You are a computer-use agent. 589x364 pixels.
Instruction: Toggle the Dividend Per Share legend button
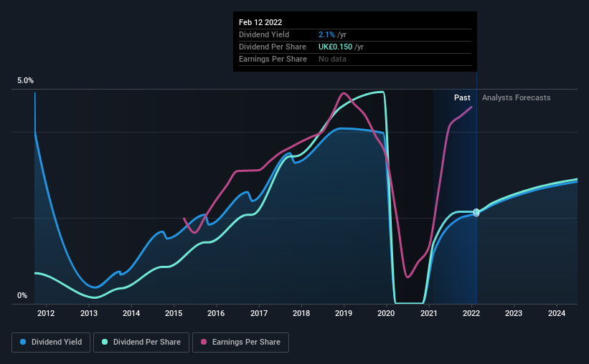(x=141, y=343)
